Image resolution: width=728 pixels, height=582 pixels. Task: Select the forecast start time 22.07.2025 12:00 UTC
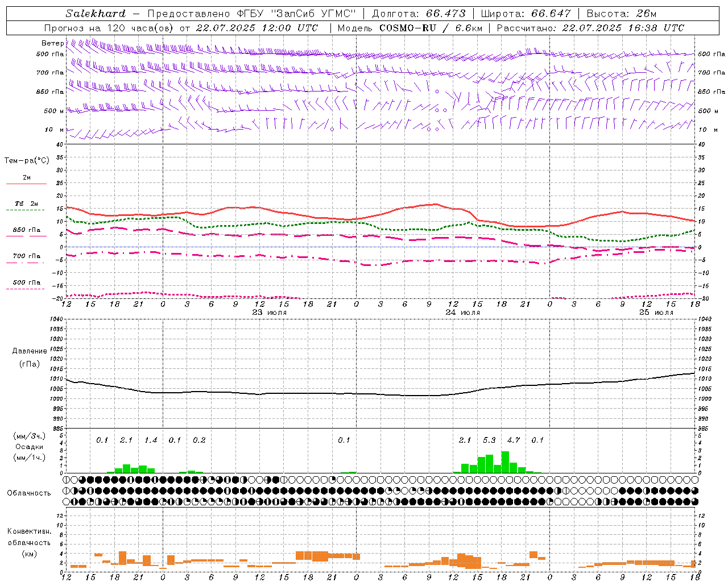tap(257, 28)
